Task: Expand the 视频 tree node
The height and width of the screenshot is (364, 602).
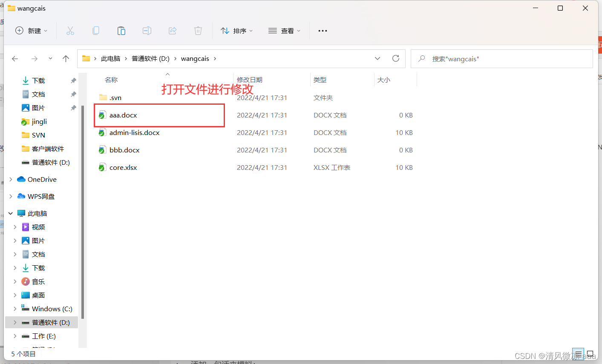Action: [x=15, y=227]
